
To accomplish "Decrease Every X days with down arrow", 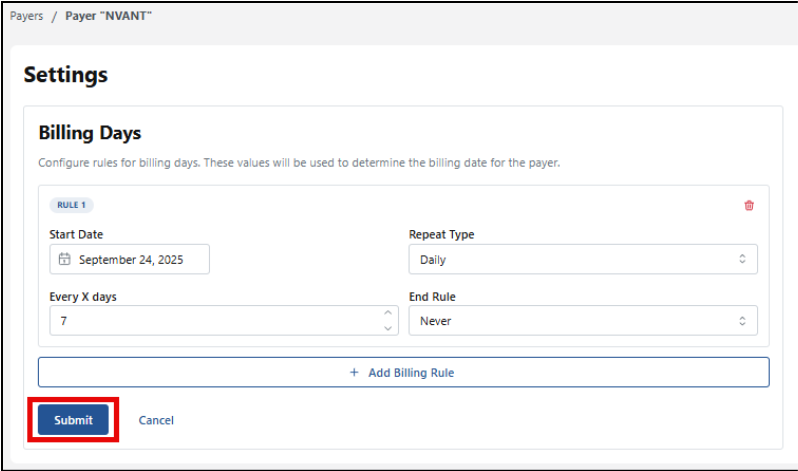I will point(388,327).
